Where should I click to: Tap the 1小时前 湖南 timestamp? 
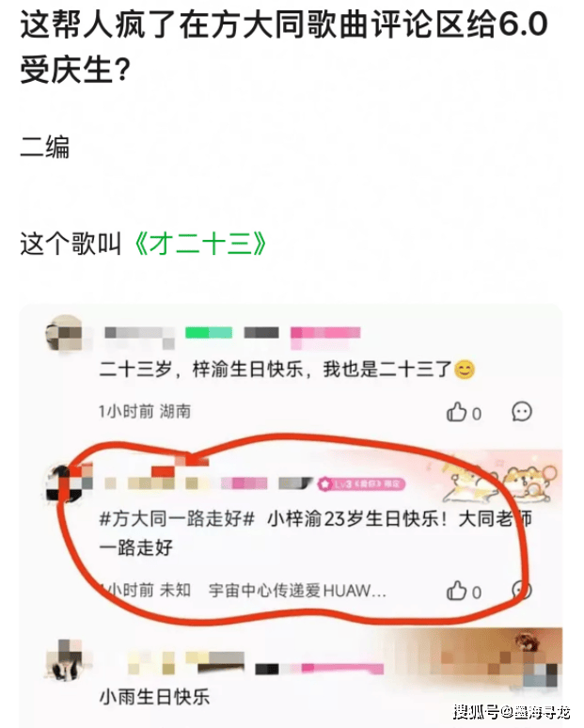[x=145, y=411]
